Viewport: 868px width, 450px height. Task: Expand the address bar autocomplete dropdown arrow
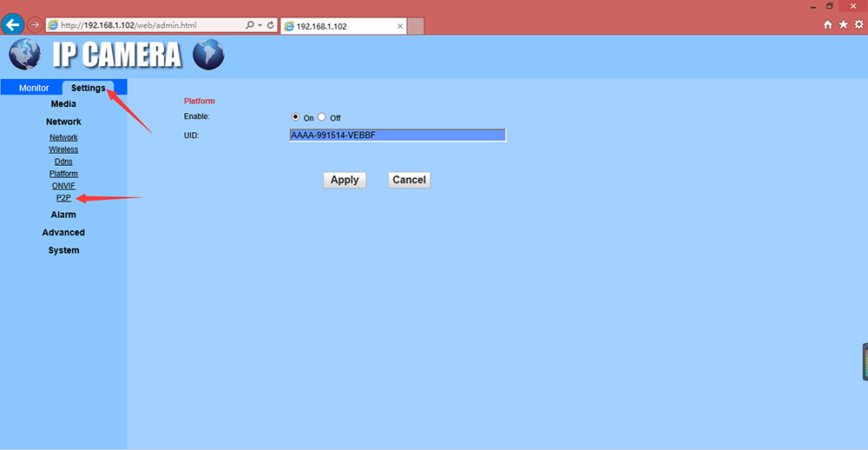click(x=260, y=25)
